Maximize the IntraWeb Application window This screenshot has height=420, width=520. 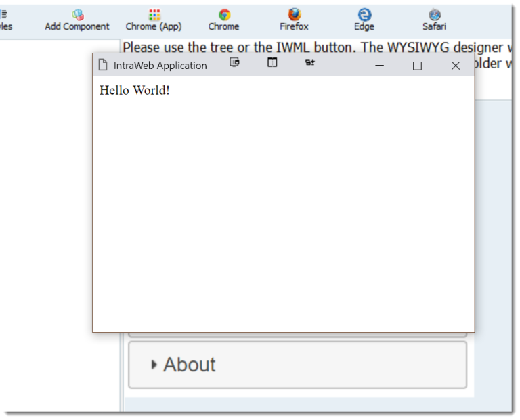click(x=417, y=66)
